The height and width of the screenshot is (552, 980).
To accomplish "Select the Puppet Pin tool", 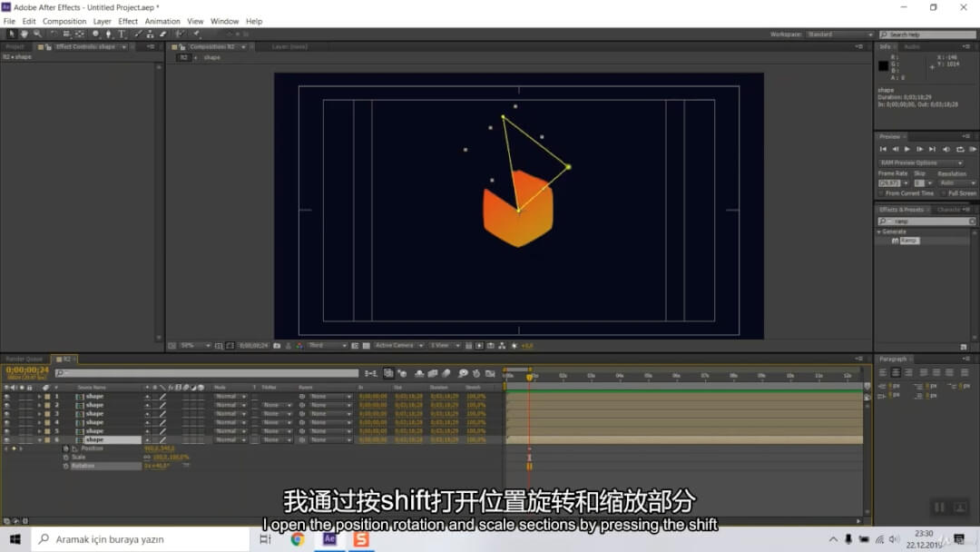I will 196,34.
